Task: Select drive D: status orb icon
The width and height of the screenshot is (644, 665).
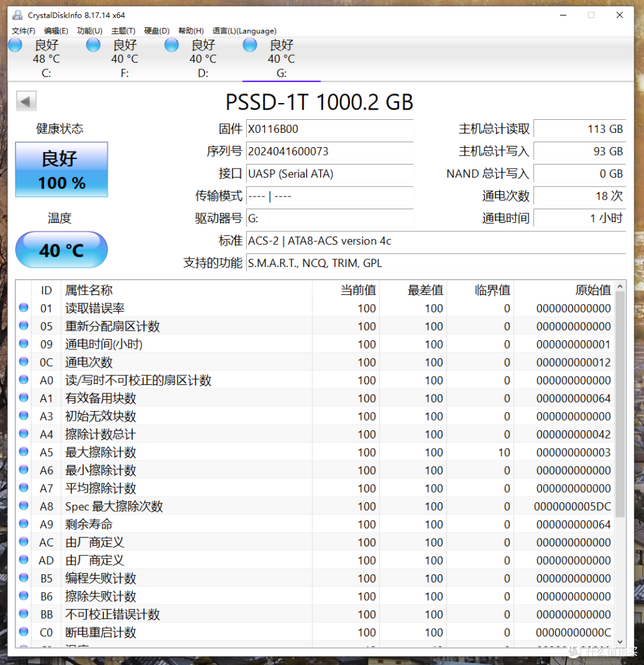Action: [x=172, y=45]
